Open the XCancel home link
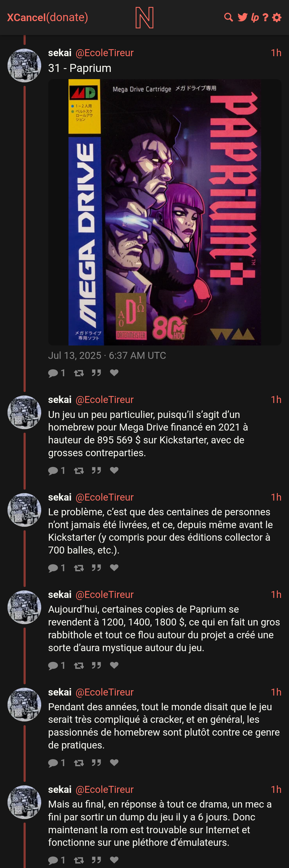Screen dimensions: 289x868 (26, 17)
